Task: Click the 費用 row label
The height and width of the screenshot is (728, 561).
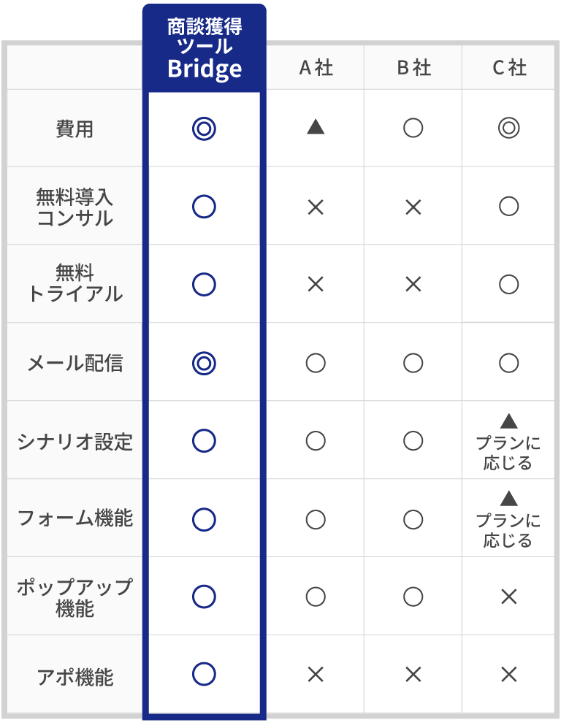Action: coord(75,129)
